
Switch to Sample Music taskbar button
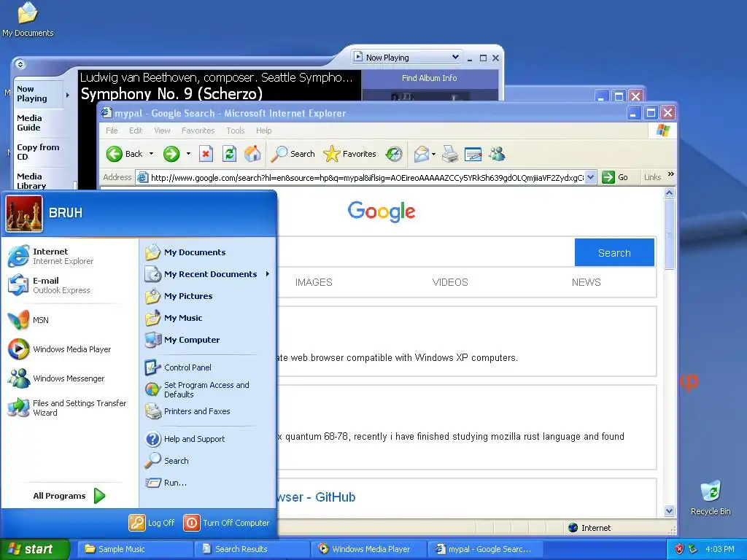(134, 548)
